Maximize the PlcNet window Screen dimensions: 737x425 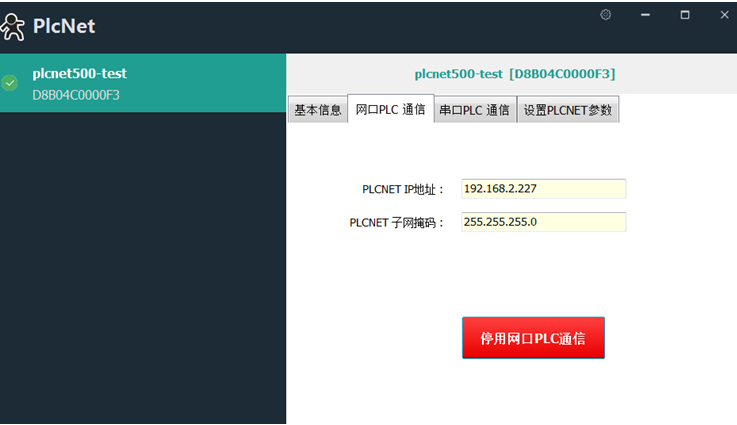(x=685, y=15)
